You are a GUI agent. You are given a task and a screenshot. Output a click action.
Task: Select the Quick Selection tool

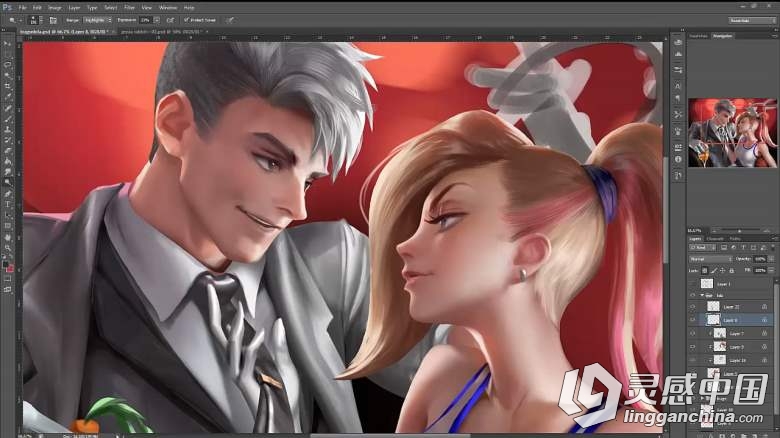pos(8,75)
